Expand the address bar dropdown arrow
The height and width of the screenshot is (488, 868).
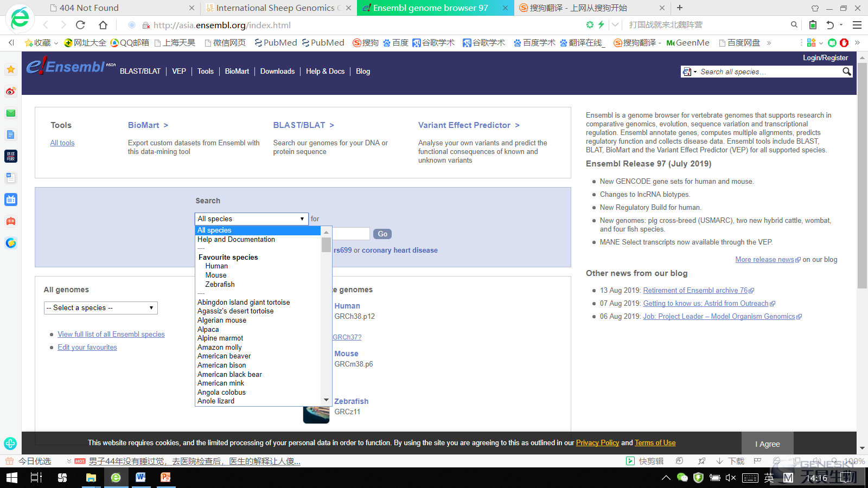[615, 24]
